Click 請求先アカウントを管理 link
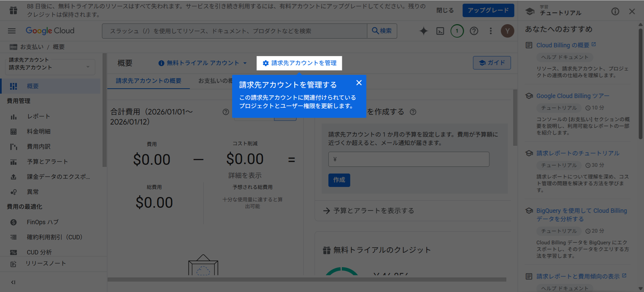 pyautogui.click(x=300, y=63)
